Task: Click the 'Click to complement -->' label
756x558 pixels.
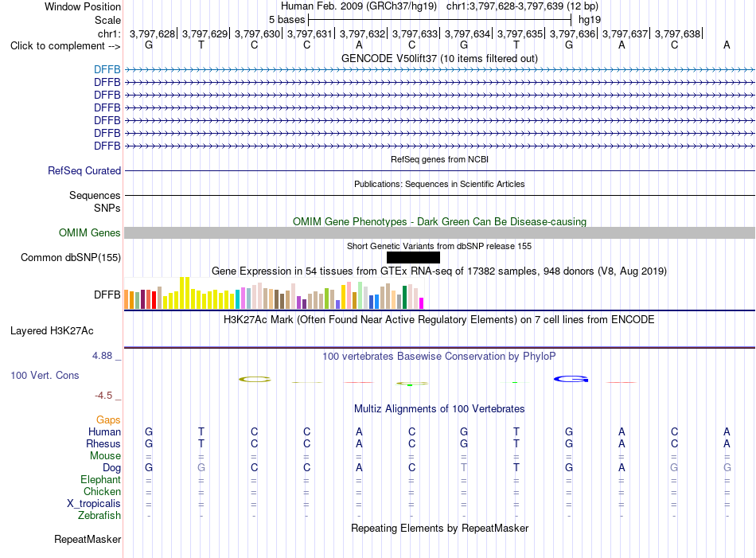Action: click(x=65, y=46)
